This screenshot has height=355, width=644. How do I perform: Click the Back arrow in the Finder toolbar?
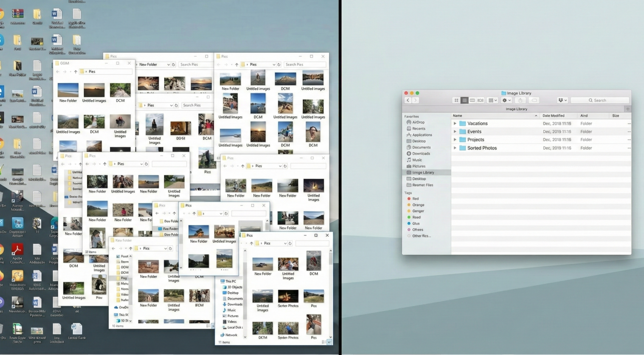pos(408,100)
